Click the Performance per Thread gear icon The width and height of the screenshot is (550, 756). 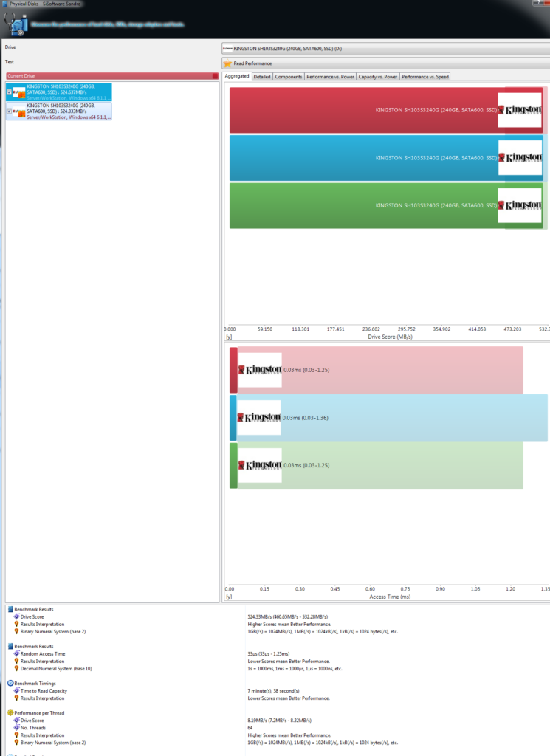coord(10,712)
